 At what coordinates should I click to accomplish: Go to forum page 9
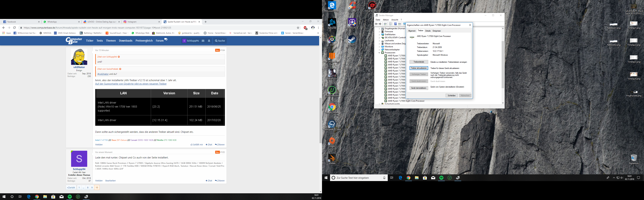point(92,187)
